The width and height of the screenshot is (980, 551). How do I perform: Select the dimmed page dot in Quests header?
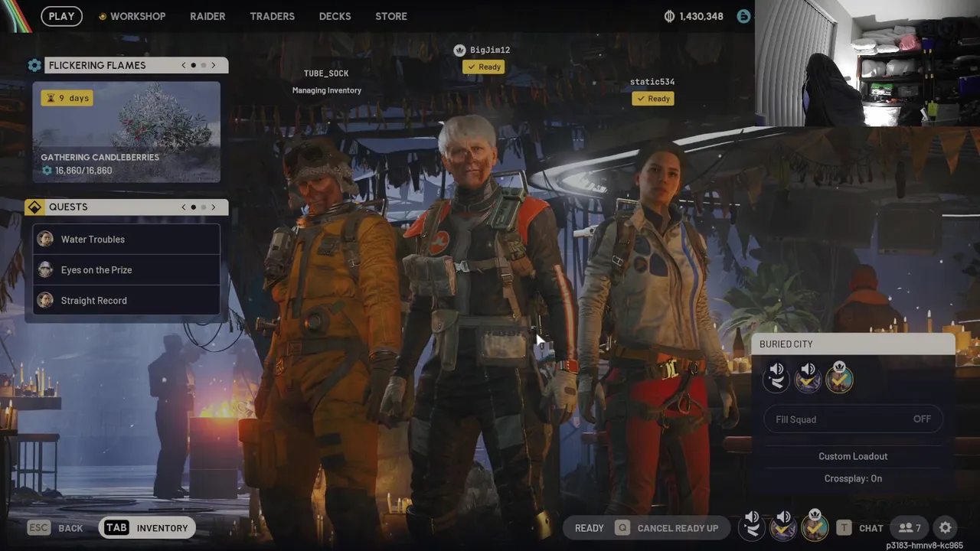coord(203,207)
